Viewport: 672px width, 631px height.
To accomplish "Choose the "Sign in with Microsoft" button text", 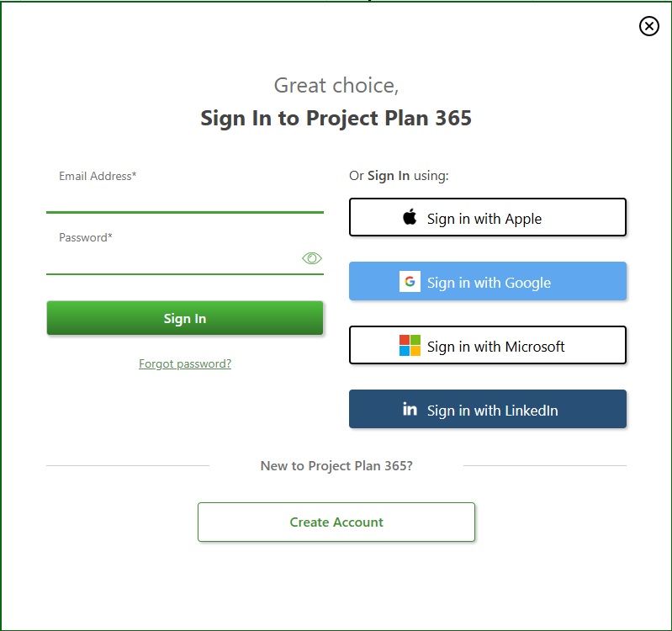I will (495, 347).
